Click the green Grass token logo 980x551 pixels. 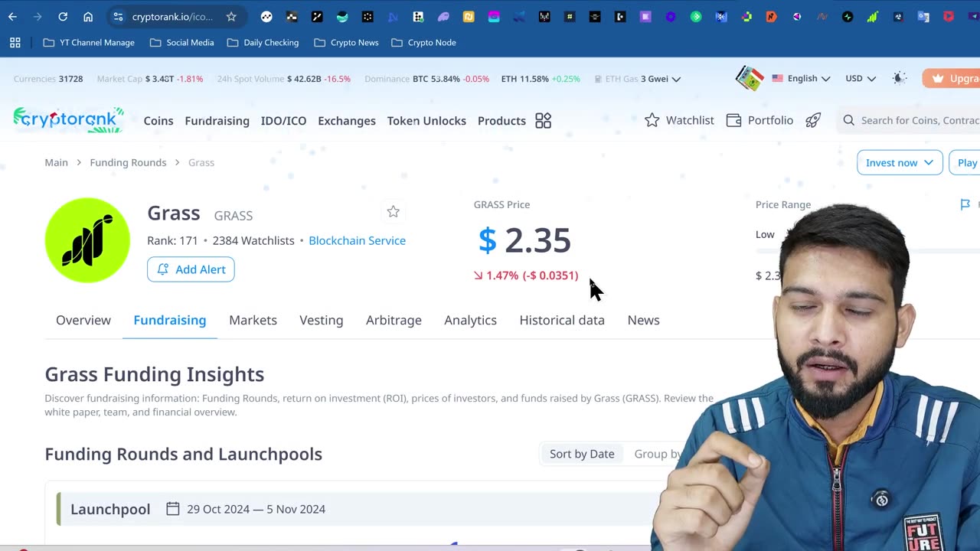(x=87, y=240)
